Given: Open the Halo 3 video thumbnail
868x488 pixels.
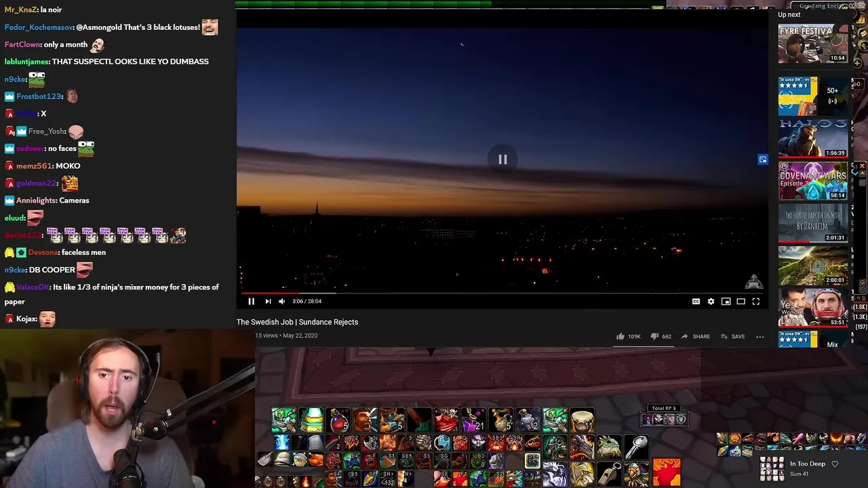Looking at the screenshot, I should tap(812, 138).
